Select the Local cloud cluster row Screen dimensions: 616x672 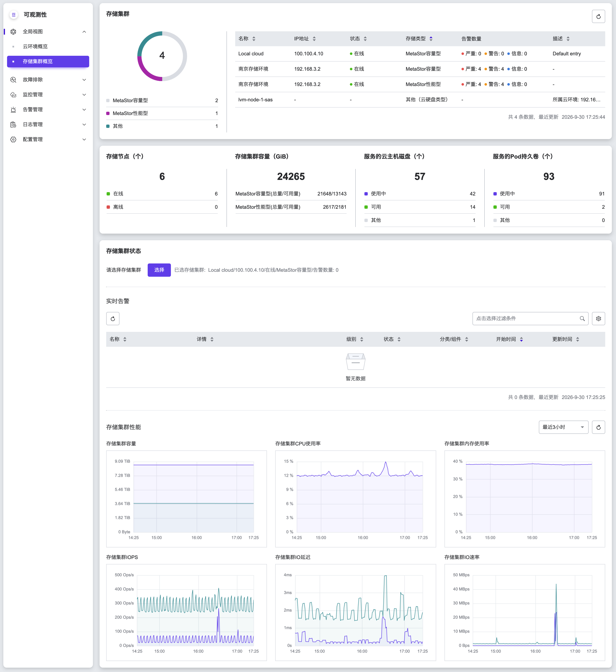420,54
